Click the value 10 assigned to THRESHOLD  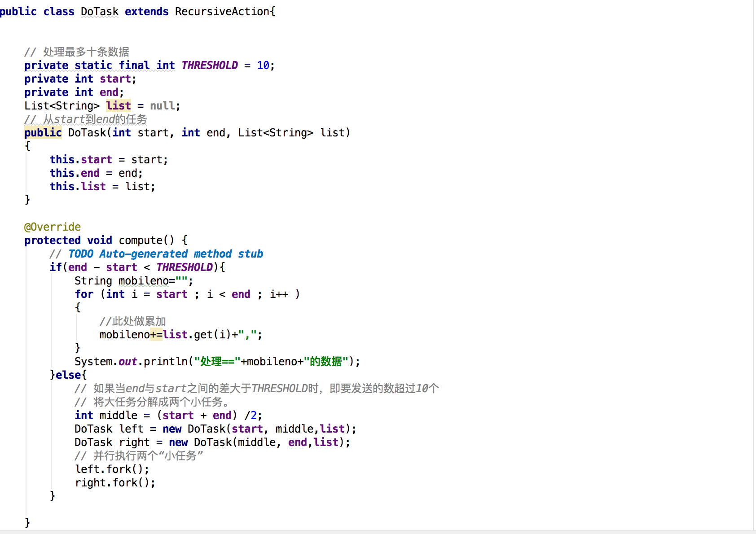point(263,66)
